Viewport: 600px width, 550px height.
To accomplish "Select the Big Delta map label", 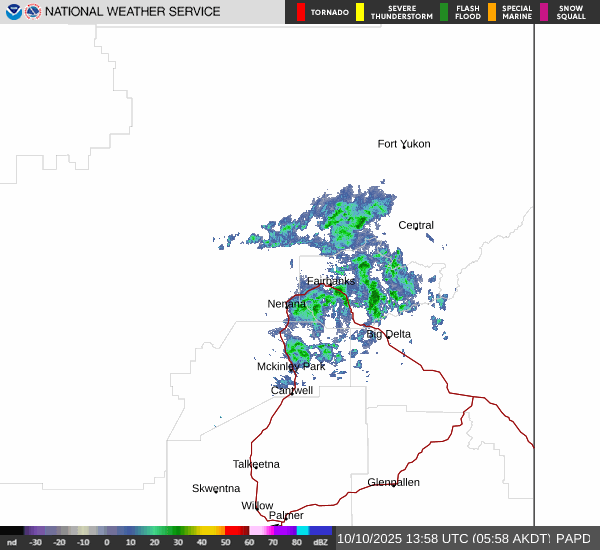I will pyautogui.click(x=388, y=334).
